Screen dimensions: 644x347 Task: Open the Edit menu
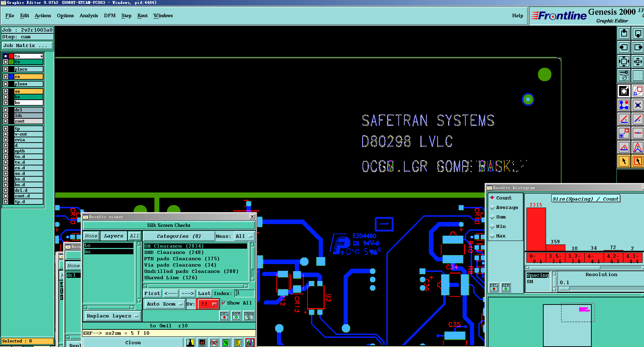point(25,15)
